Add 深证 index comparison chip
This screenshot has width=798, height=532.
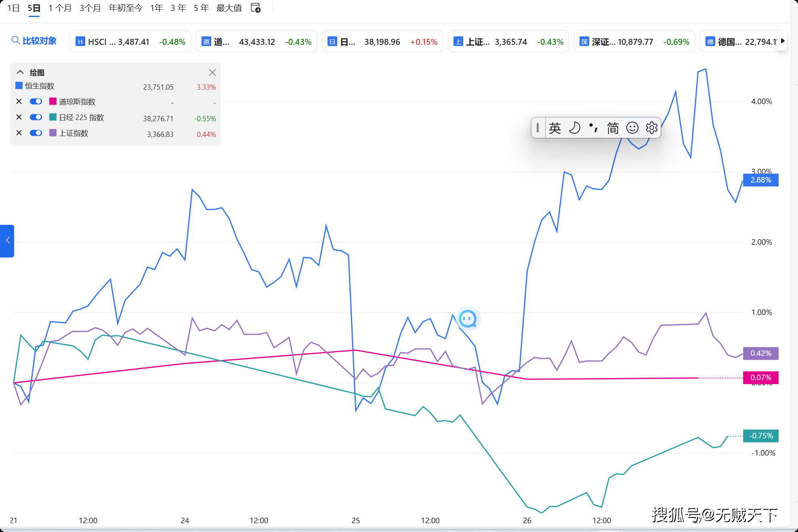634,42
